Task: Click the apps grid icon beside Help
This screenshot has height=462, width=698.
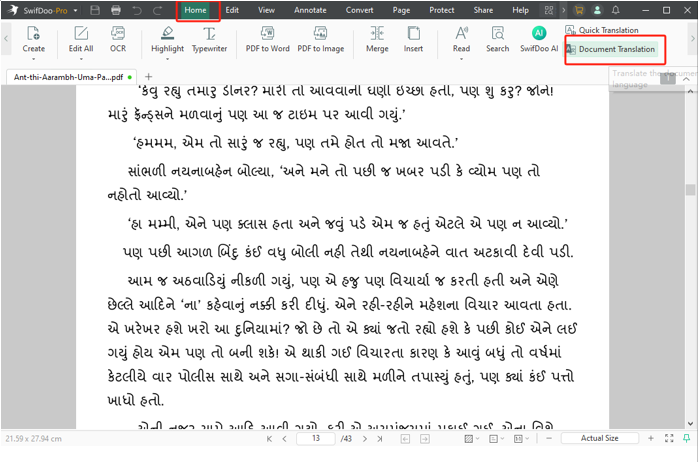Action: (x=549, y=10)
